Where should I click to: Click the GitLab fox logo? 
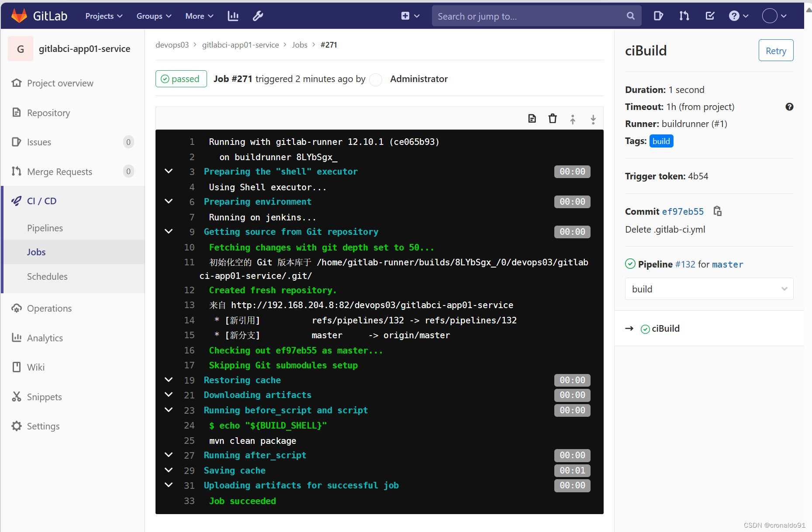coord(19,16)
